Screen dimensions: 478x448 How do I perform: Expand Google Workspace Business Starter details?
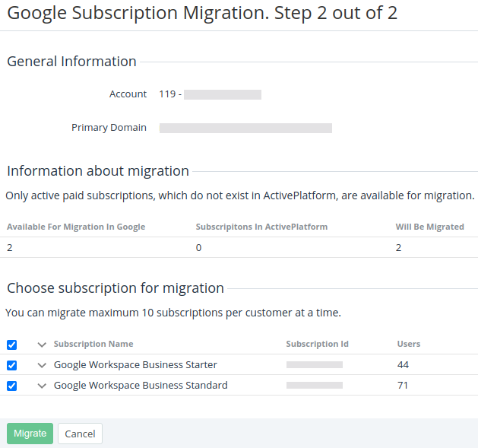42,365
